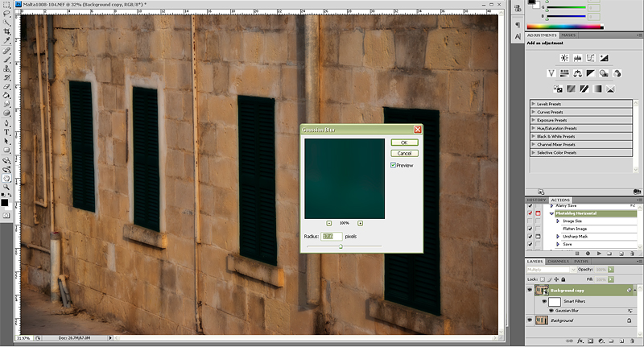The image size is (644, 347).
Task: Select the Eyedropper tool
Action: [7, 40]
